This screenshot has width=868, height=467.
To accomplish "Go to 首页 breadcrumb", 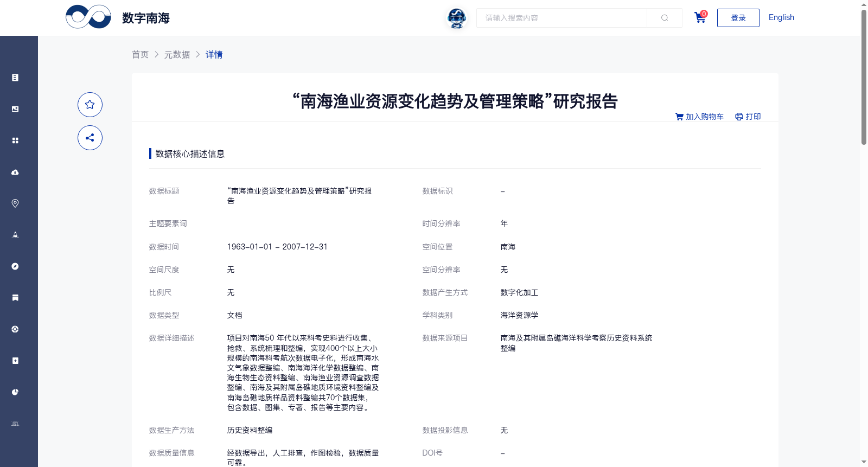I will point(140,55).
